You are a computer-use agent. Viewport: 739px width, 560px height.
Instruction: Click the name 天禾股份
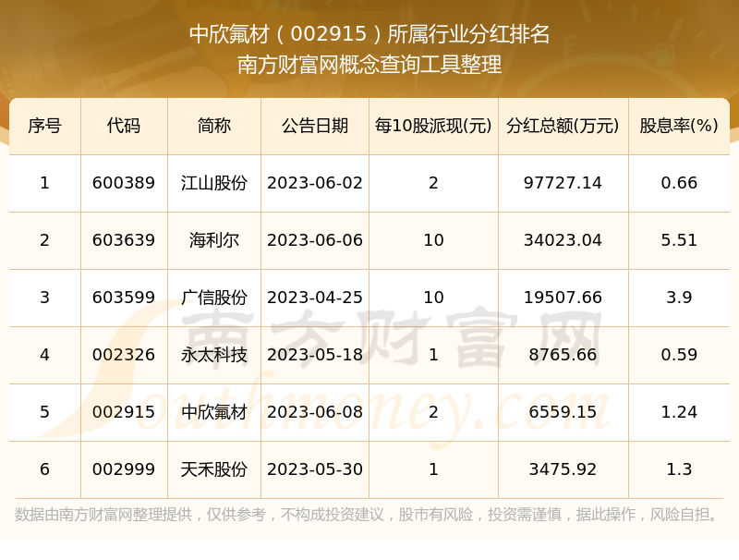click(x=214, y=469)
